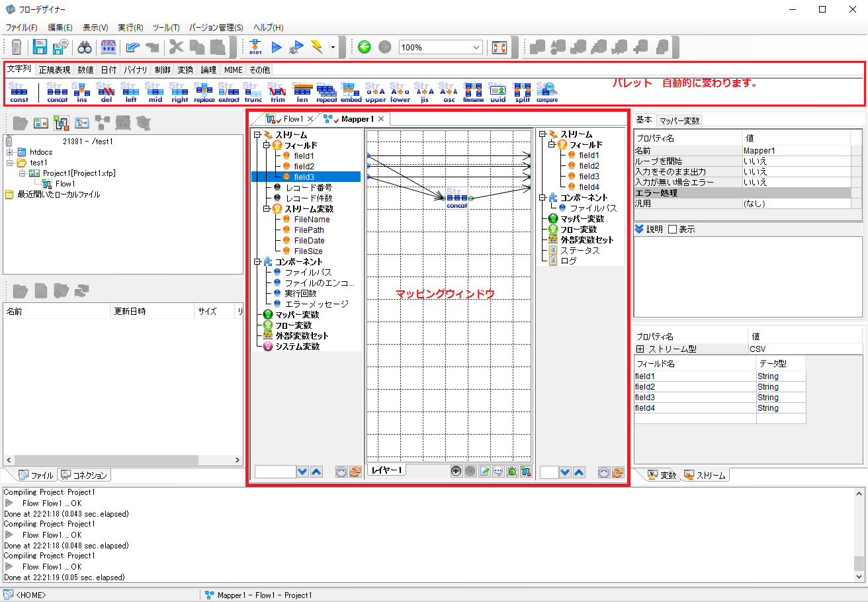Click the concat node in mapping canvas
Screen dimensions: 868x602
point(457,198)
